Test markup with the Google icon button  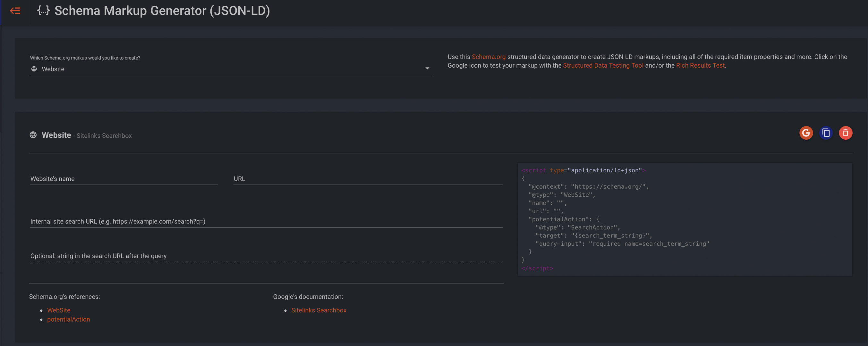click(806, 133)
